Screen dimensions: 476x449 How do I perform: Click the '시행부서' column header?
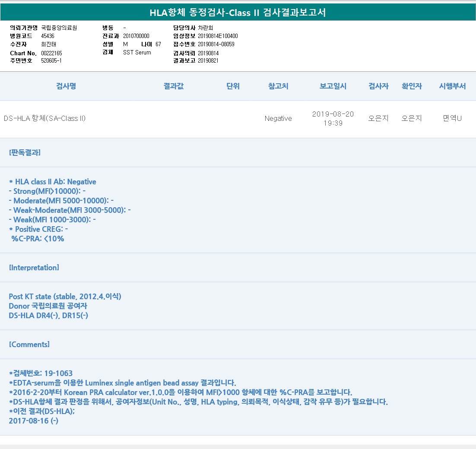pos(452,86)
